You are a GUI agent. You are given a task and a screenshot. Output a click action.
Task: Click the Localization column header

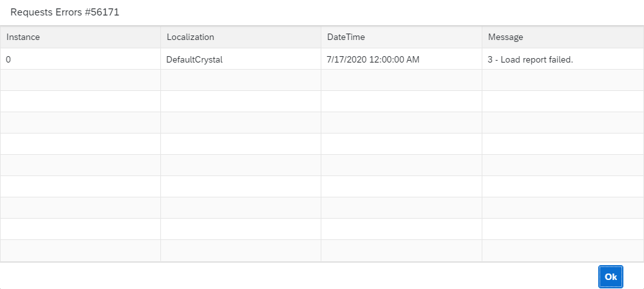190,37
